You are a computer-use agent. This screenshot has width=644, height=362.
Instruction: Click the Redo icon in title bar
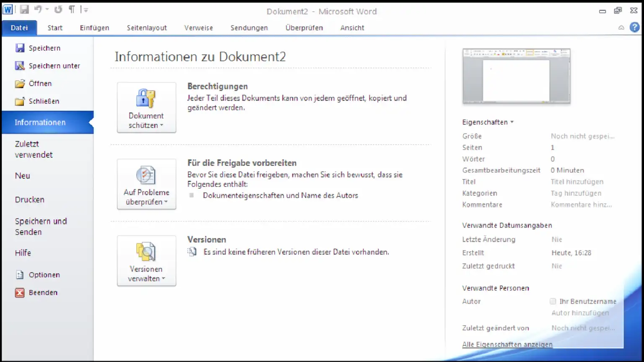58,10
